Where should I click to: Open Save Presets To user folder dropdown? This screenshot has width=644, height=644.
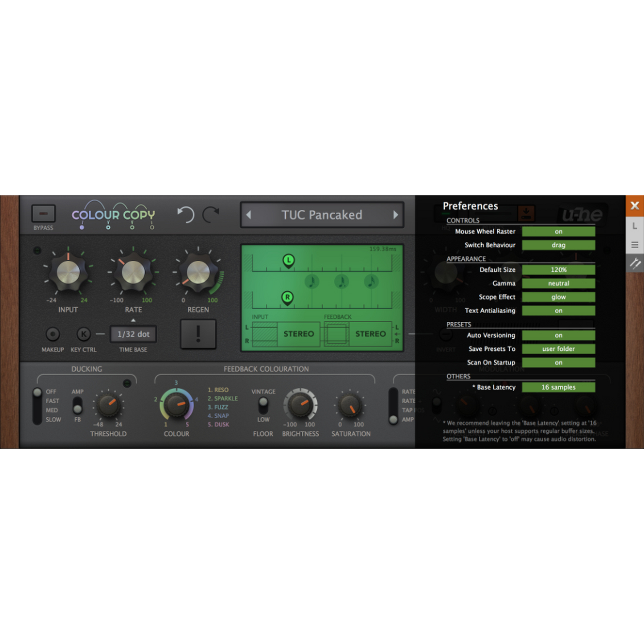558,349
